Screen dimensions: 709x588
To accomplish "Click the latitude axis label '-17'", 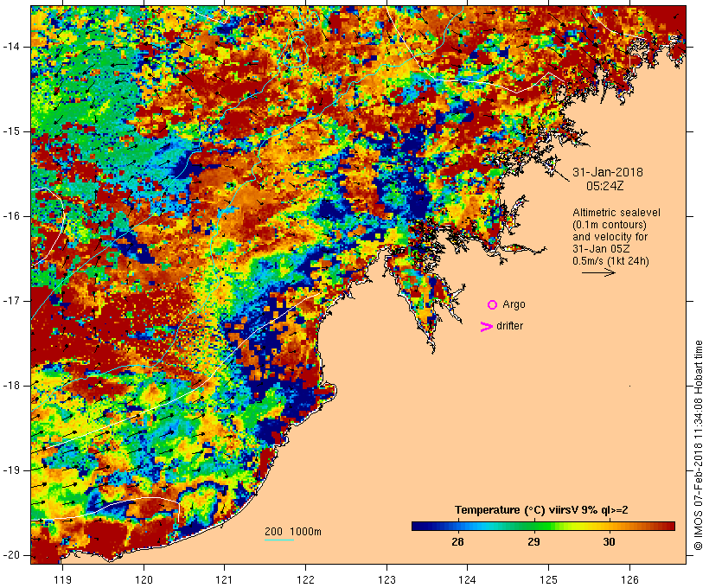I will click(11, 301).
